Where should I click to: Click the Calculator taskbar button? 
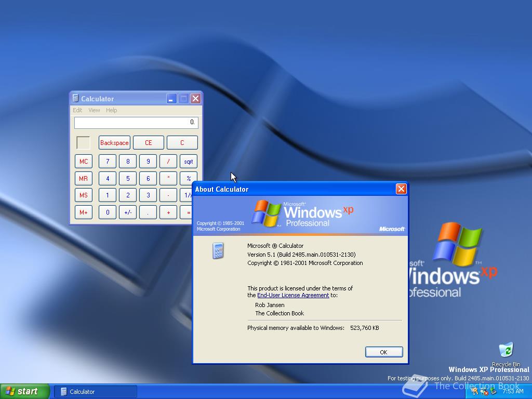click(x=96, y=392)
